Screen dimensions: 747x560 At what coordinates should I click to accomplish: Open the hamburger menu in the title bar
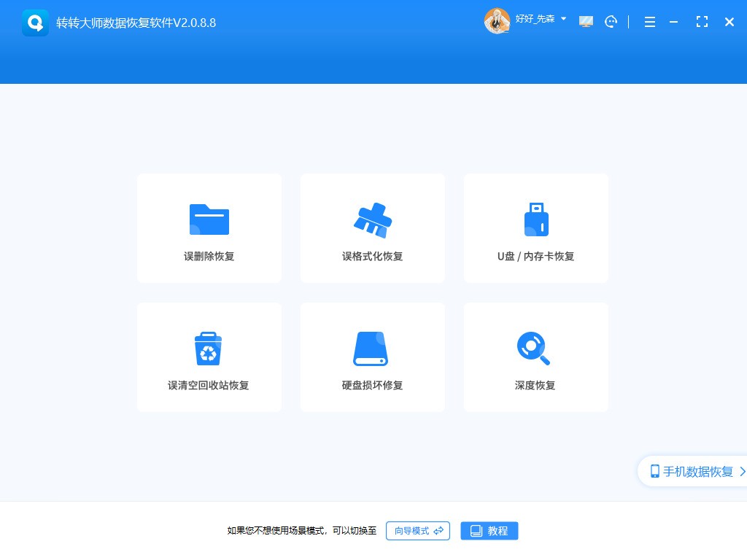(649, 22)
